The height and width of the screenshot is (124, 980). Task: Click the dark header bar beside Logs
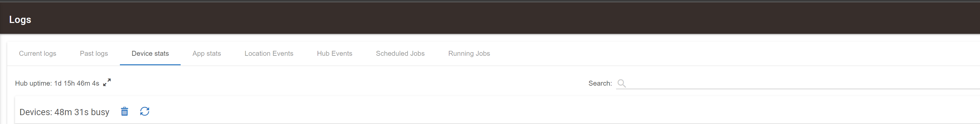tap(495, 18)
